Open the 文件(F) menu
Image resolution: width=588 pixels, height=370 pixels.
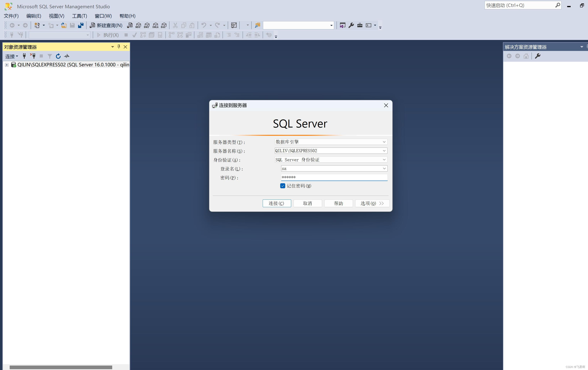11,16
